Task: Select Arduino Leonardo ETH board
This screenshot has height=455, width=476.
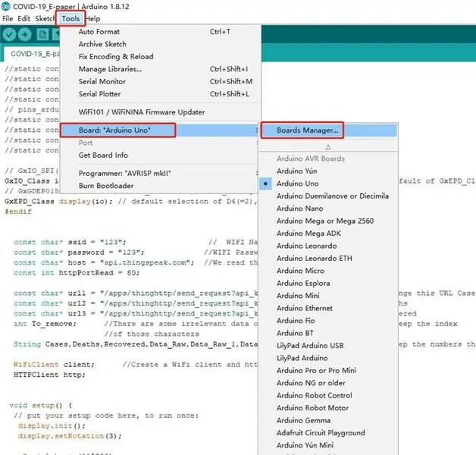Action: coord(328,258)
